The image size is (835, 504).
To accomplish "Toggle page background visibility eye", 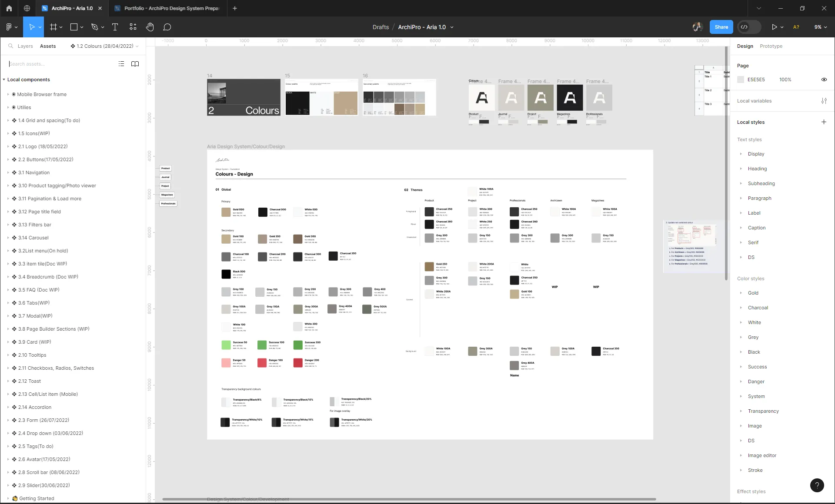I will click(x=824, y=80).
